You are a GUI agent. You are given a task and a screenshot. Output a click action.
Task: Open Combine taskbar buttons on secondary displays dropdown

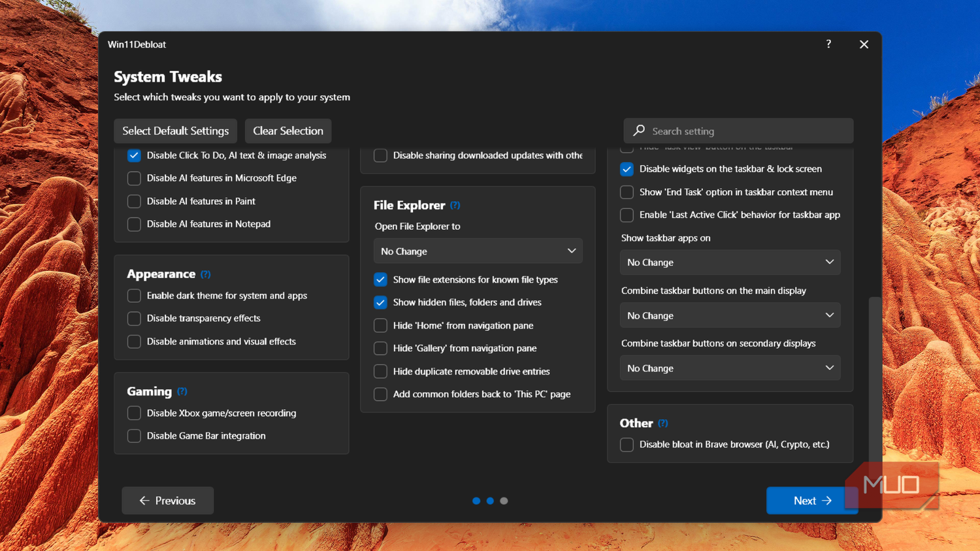(730, 368)
